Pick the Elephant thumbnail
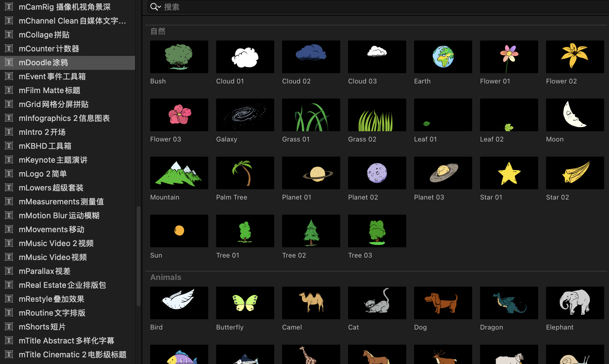This screenshot has width=609, height=364. 575,303
